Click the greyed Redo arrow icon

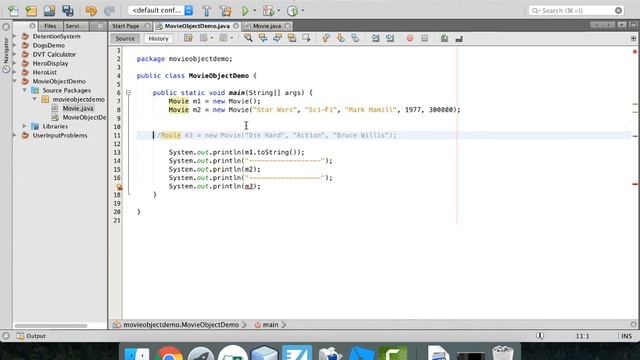pyautogui.click(x=109, y=11)
